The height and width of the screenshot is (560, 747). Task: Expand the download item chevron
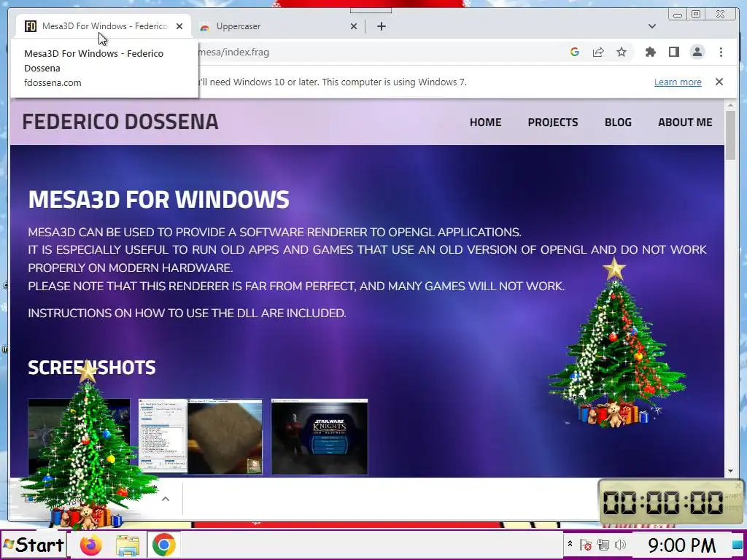pos(166,499)
